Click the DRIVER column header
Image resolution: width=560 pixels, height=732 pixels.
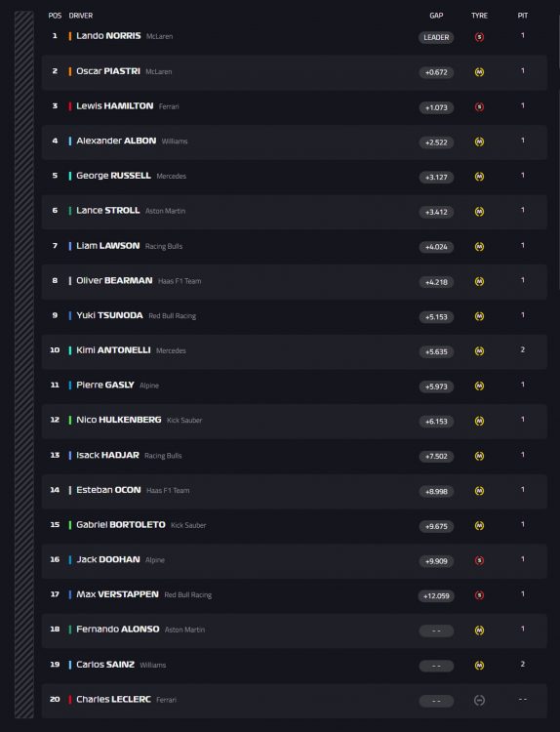(x=81, y=16)
